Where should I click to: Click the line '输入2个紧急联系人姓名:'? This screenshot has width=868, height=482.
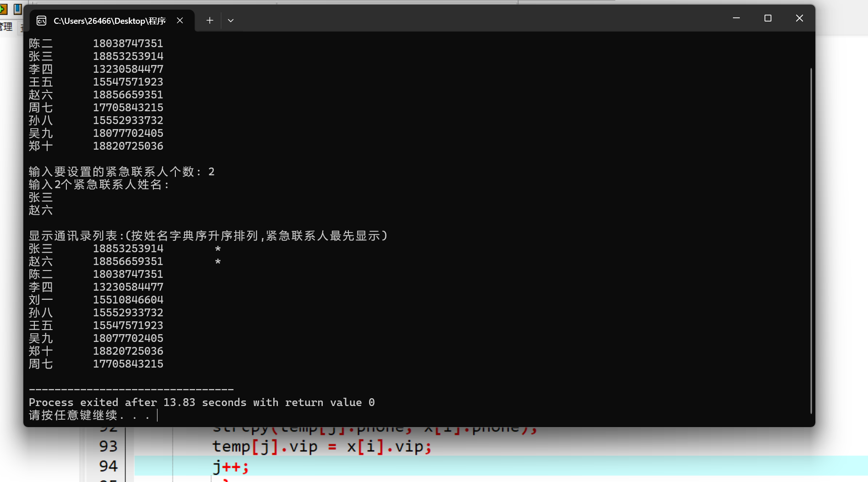coord(99,184)
